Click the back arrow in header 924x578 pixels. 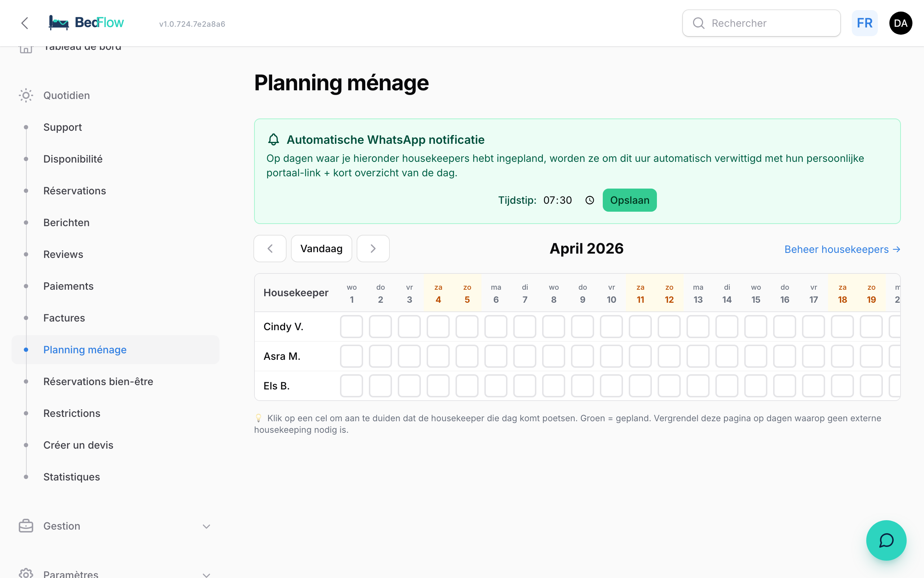[x=25, y=23]
